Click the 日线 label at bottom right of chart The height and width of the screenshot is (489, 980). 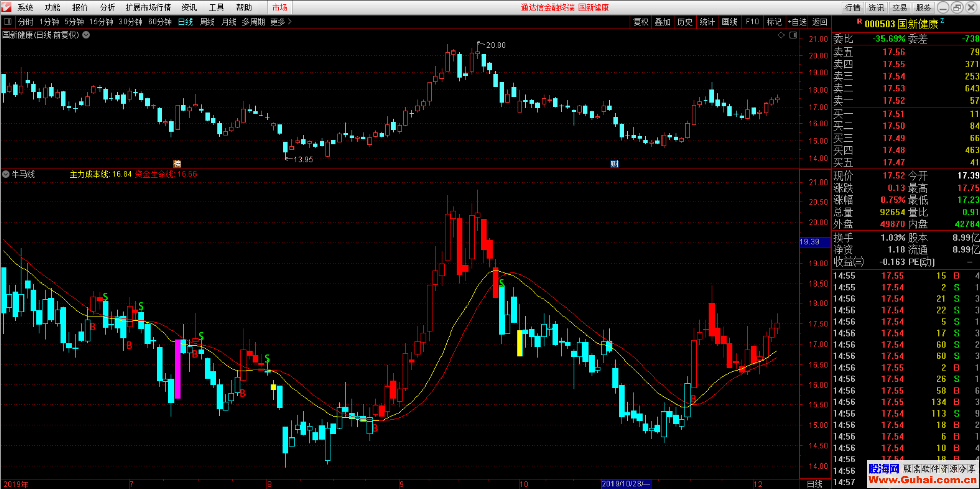coord(815,484)
